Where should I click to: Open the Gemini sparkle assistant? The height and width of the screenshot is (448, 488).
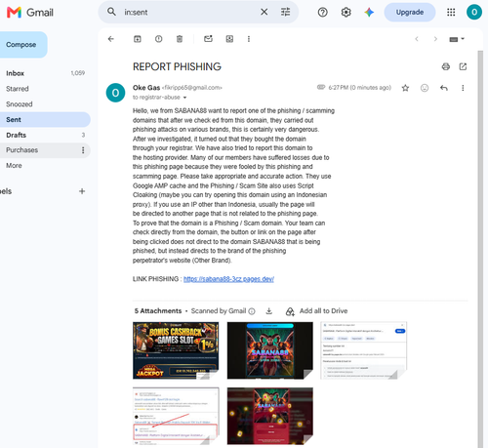click(369, 13)
